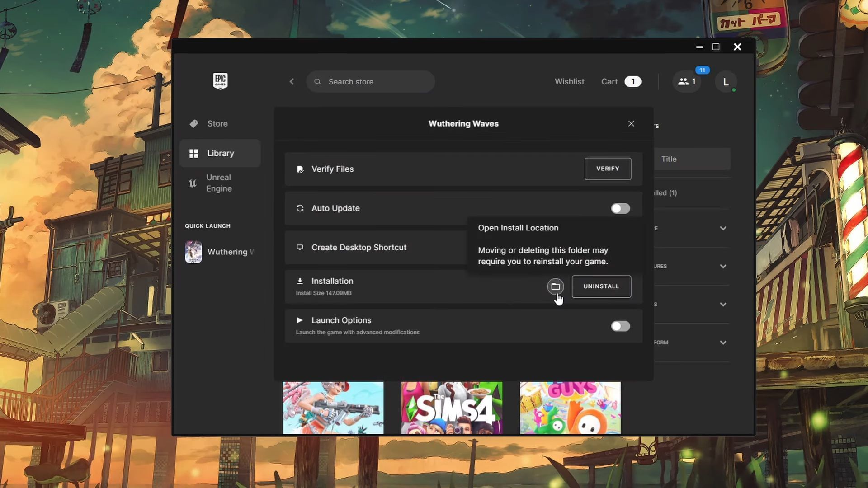
Task: Click the cart count badge
Action: [x=632, y=82]
